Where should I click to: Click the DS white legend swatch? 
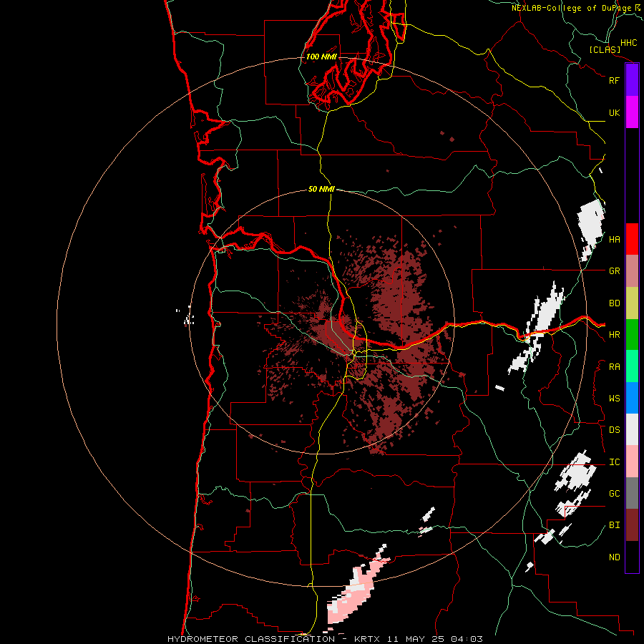pyautogui.click(x=632, y=429)
